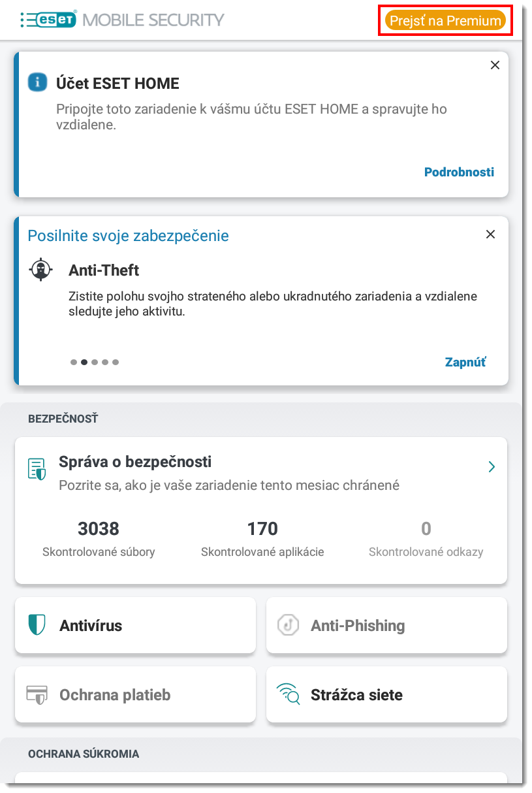The image size is (532, 793).
Task: Tap the ESET Mobile Security logo
Action: (122, 20)
